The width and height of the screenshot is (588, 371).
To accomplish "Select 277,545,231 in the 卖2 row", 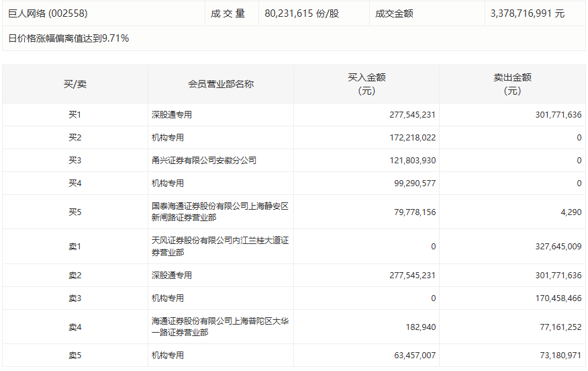I will pos(413,276).
